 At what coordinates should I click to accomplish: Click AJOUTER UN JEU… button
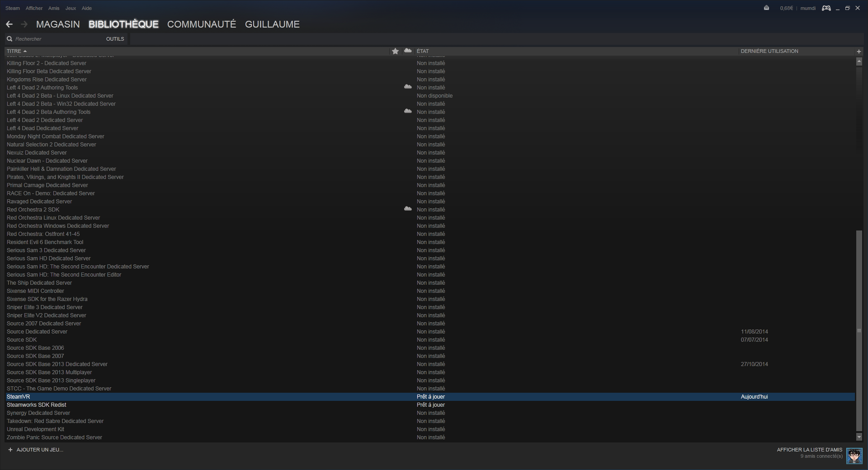(40, 450)
